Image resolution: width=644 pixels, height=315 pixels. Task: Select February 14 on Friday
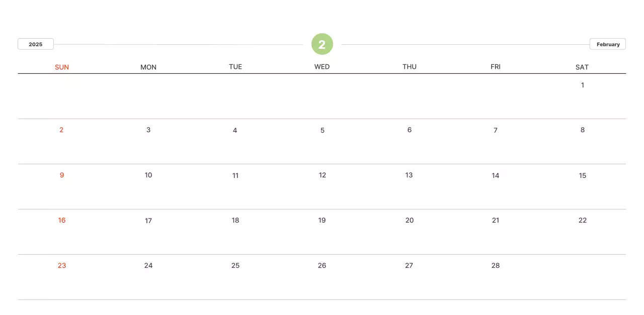pyautogui.click(x=496, y=175)
